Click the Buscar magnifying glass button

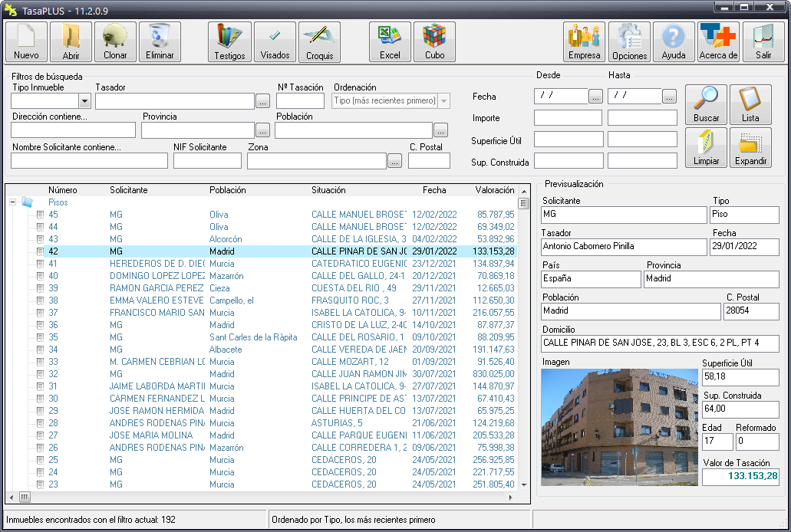706,105
